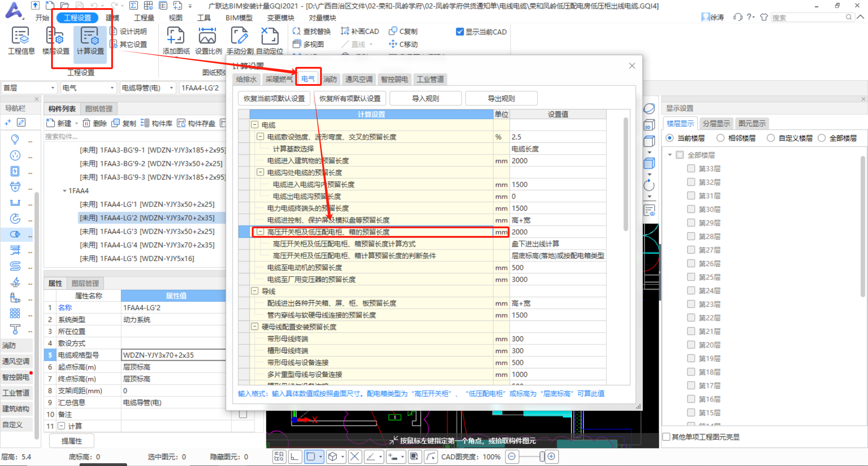Close the 计算设置 dialog
The image size is (868, 466).
632,66
